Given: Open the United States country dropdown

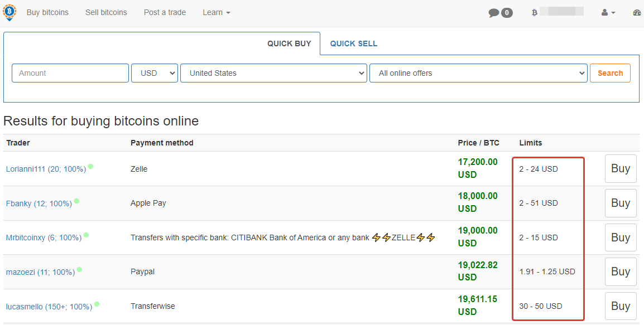Looking at the screenshot, I should pyautogui.click(x=273, y=73).
